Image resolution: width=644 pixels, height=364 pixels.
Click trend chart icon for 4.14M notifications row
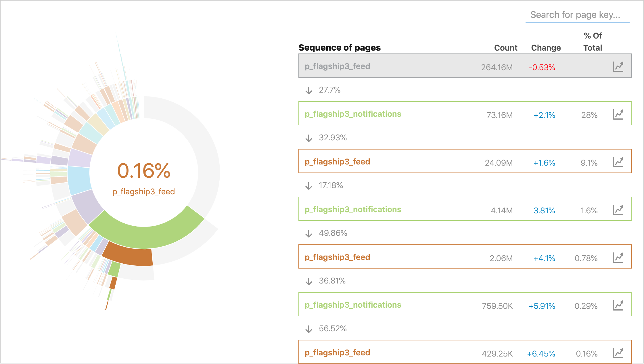tap(618, 210)
